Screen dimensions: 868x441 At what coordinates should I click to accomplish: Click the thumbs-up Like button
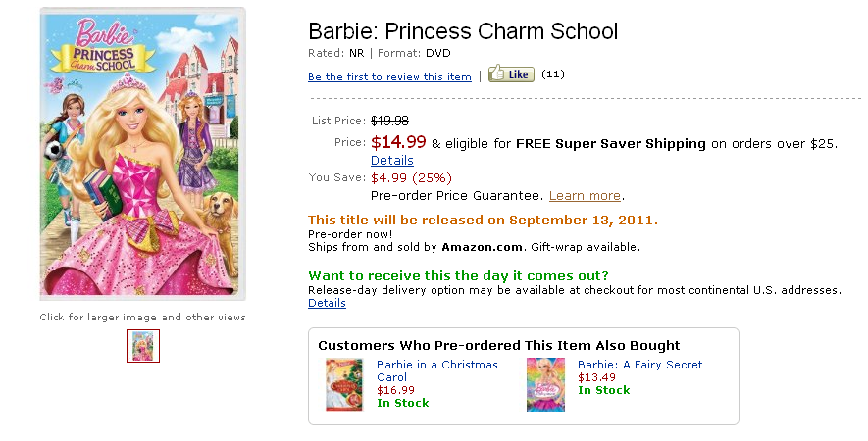(511, 73)
